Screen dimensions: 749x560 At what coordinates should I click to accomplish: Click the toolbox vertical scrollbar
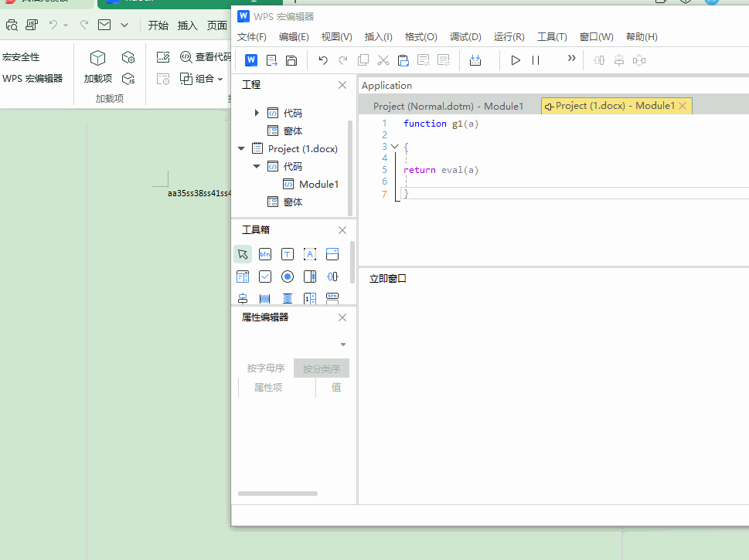pyautogui.click(x=352, y=262)
